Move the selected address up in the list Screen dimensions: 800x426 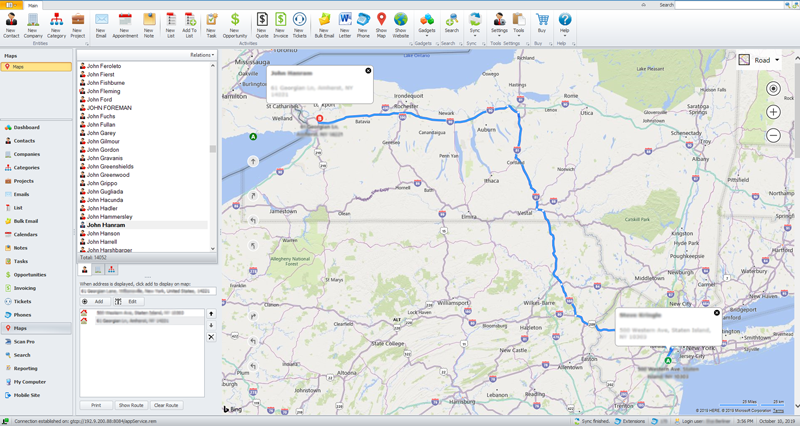pos(211,314)
